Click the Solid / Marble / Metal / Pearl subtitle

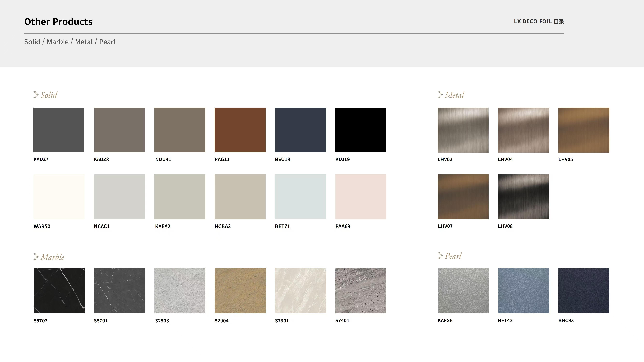point(70,42)
